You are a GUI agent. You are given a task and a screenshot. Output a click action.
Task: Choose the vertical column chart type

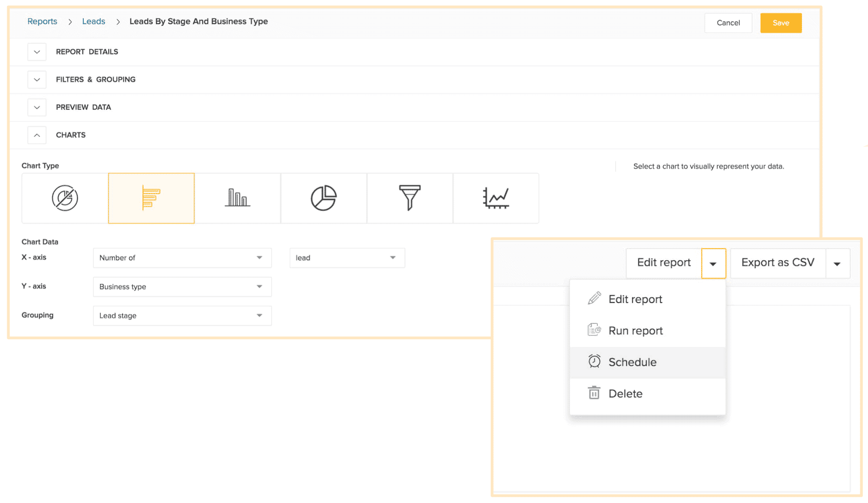237,198
